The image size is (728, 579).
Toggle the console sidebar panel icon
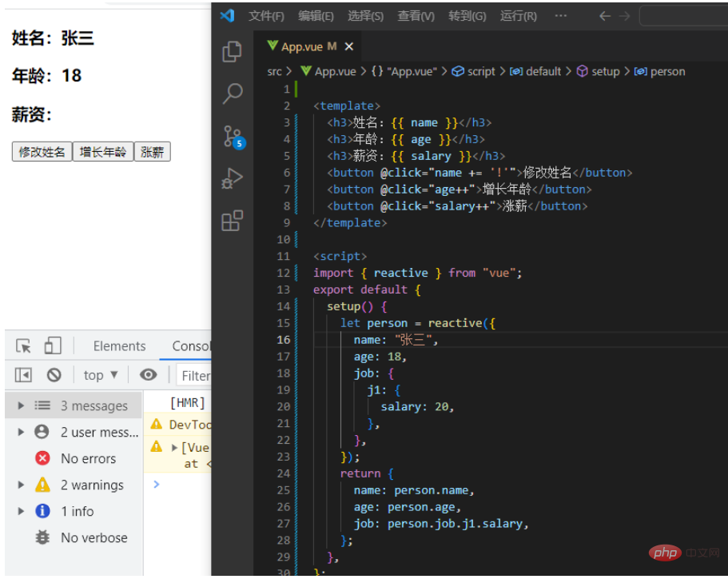click(x=23, y=375)
